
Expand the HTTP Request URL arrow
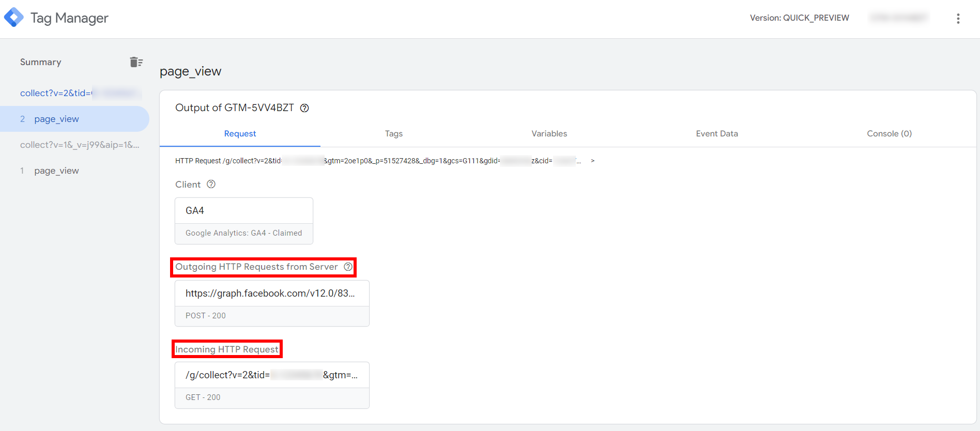point(592,161)
